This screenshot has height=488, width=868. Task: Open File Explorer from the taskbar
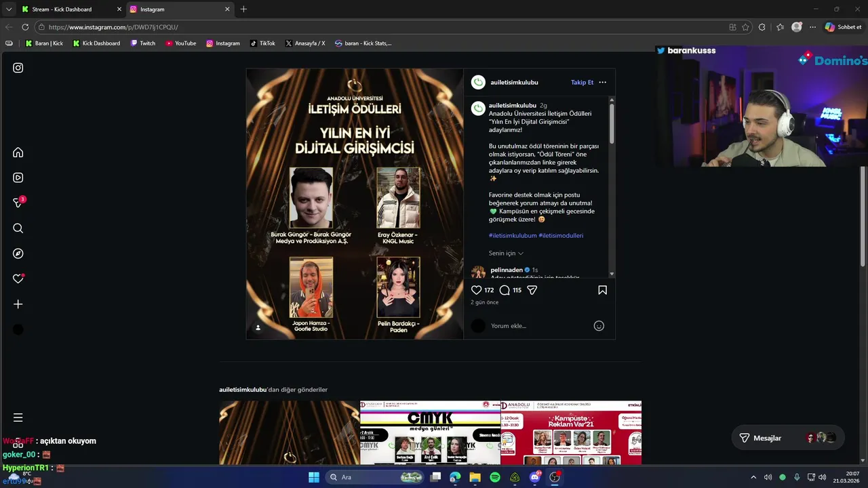(475, 477)
